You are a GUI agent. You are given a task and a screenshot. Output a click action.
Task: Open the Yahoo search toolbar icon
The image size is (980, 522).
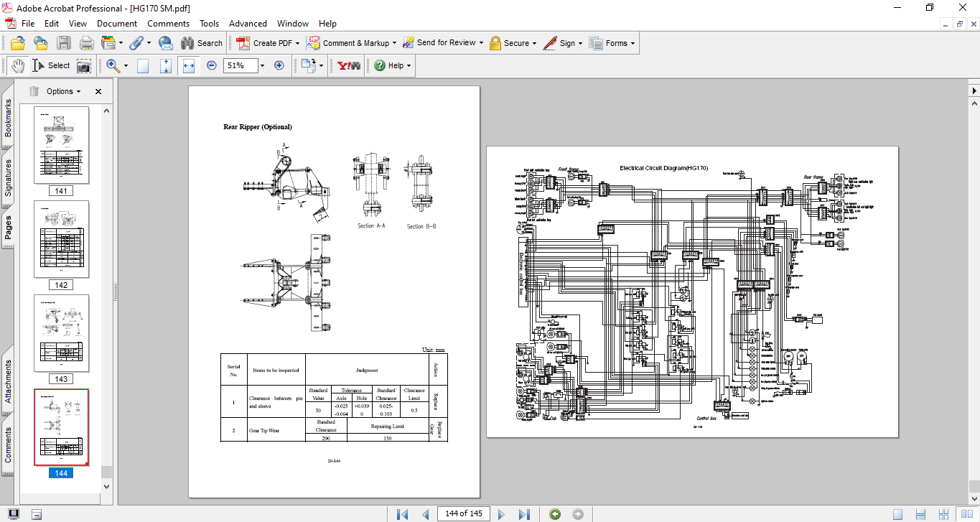[x=349, y=65]
